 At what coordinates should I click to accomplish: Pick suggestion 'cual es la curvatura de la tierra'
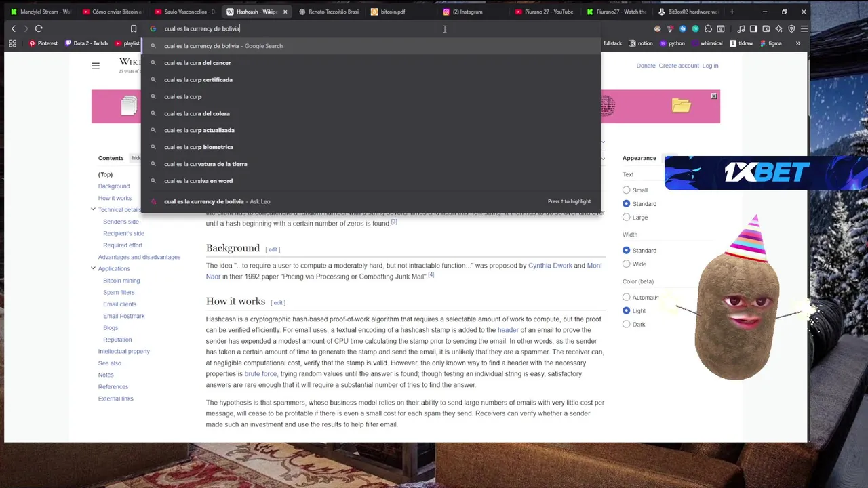370,164
